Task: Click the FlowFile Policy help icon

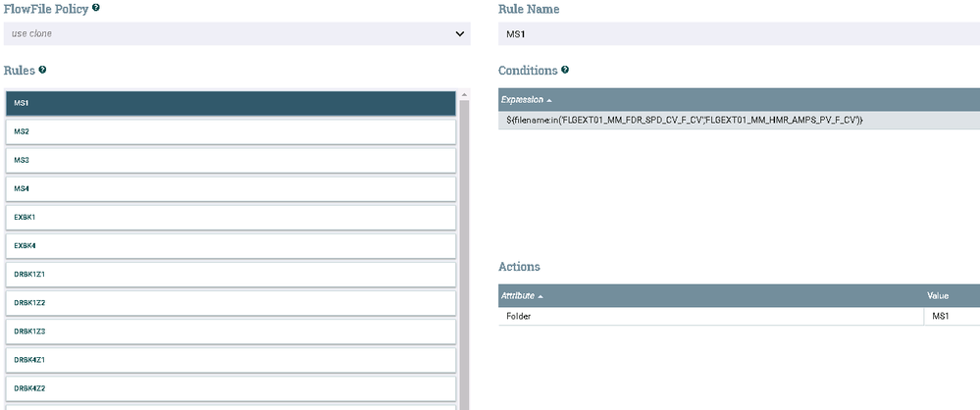Action: click(x=95, y=8)
